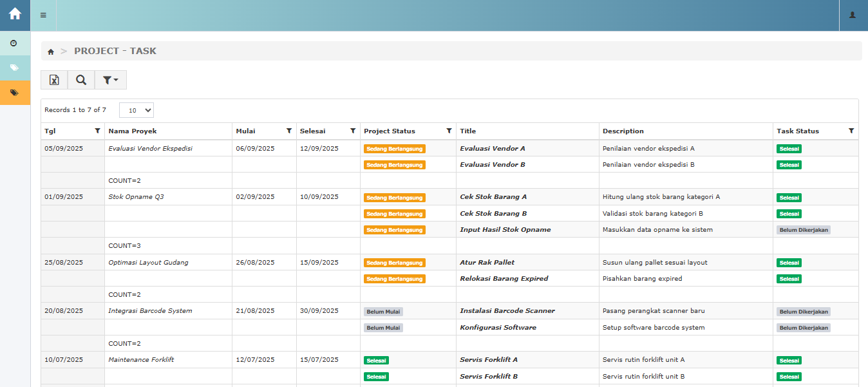Click the breadcrumb home icon
Viewport: 868px width, 387px height.
pyautogui.click(x=51, y=52)
